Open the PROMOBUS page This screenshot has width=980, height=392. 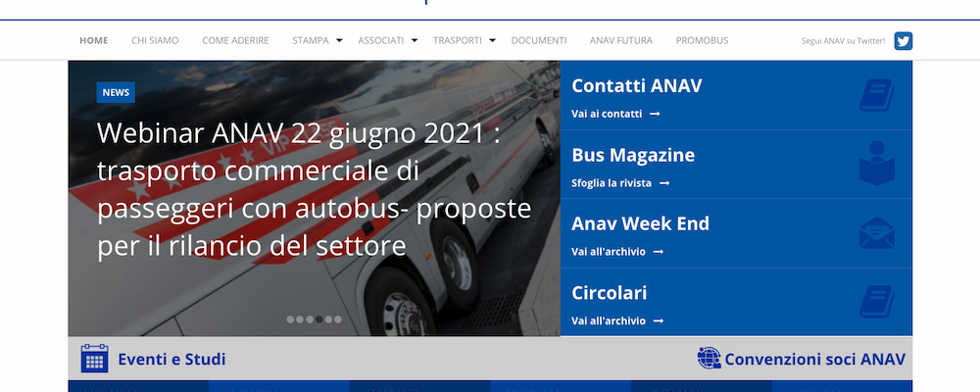(x=702, y=40)
